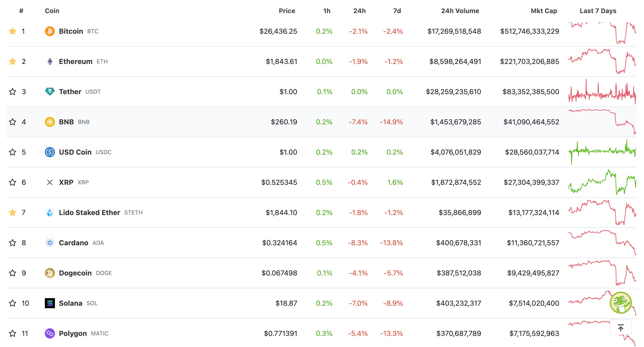This screenshot has width=644, height=347.
Task: Click Bitcoin's market cap $512,746,333,229
Action: 530,31
